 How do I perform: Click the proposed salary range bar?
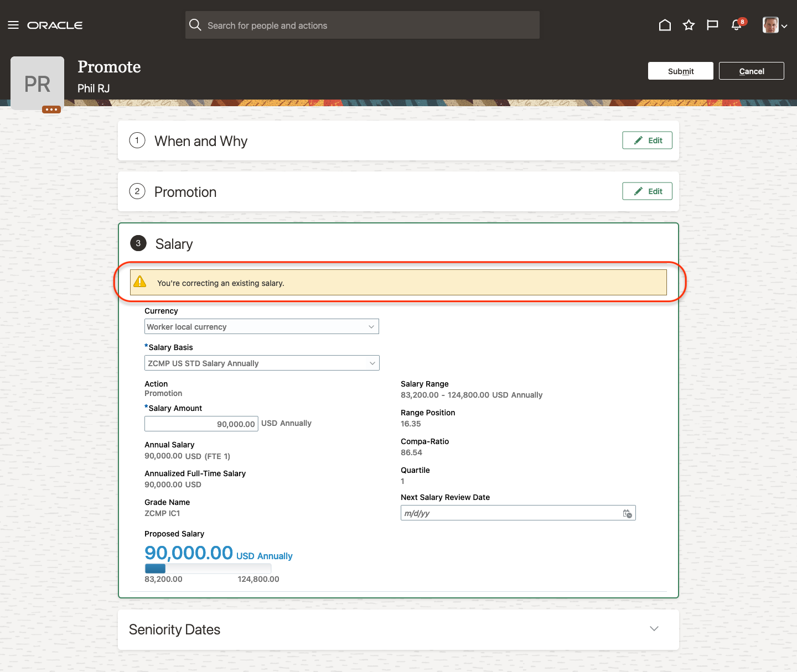(208, 569)
